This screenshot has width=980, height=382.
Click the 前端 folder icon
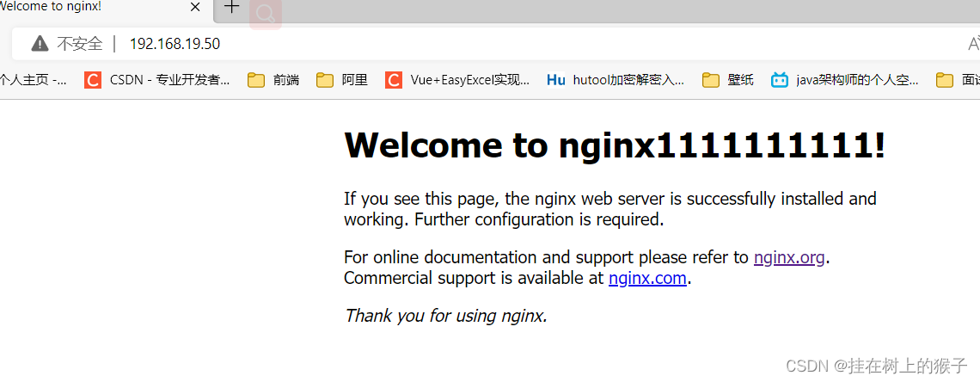pyautogui.click(x=255, y=80)
